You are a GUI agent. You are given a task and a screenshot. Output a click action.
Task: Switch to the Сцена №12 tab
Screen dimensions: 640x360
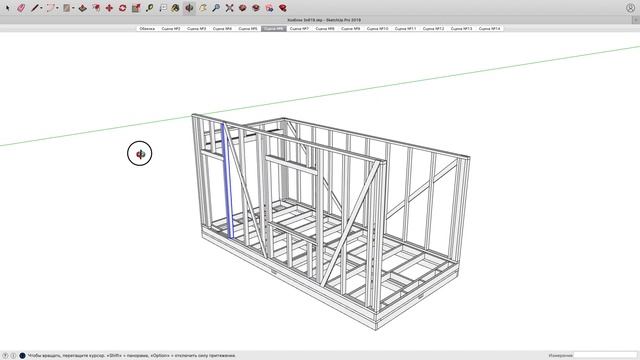point(433,29)
